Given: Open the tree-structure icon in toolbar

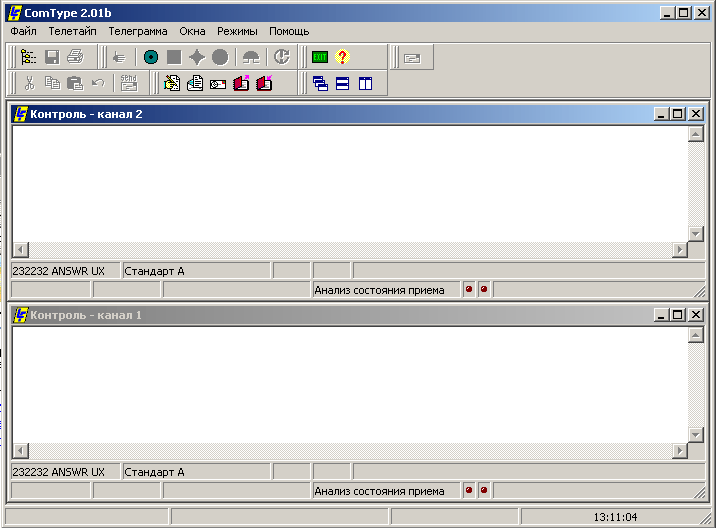Looking at the screenshot, I should [28, 57].
